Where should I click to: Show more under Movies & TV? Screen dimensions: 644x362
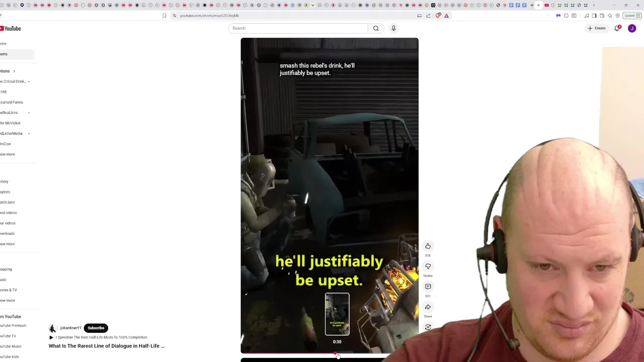pyautogui.click(x=8, y=300)
